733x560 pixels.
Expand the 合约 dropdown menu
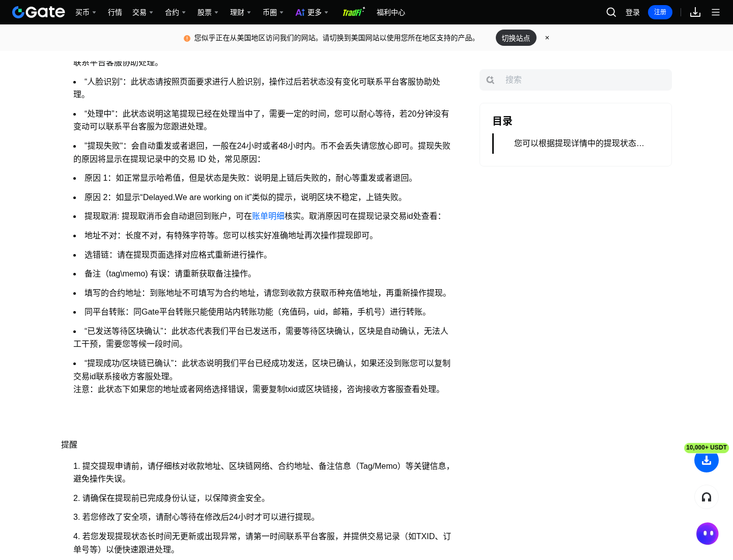pos(176,12)
